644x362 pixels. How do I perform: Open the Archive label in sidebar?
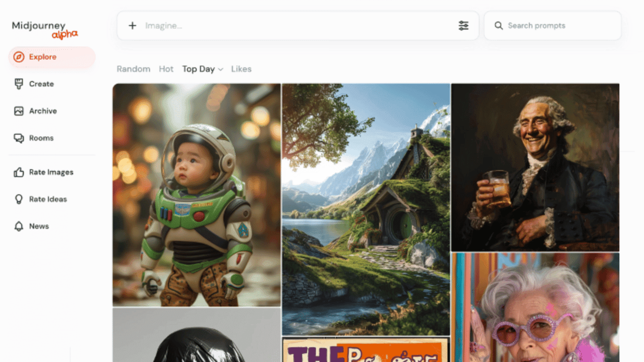coord(43,111)
